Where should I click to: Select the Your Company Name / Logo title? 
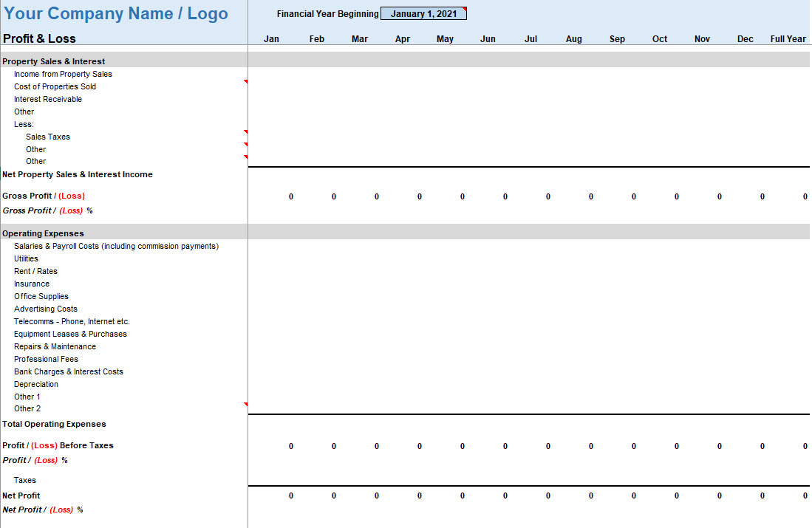(116, 14)
